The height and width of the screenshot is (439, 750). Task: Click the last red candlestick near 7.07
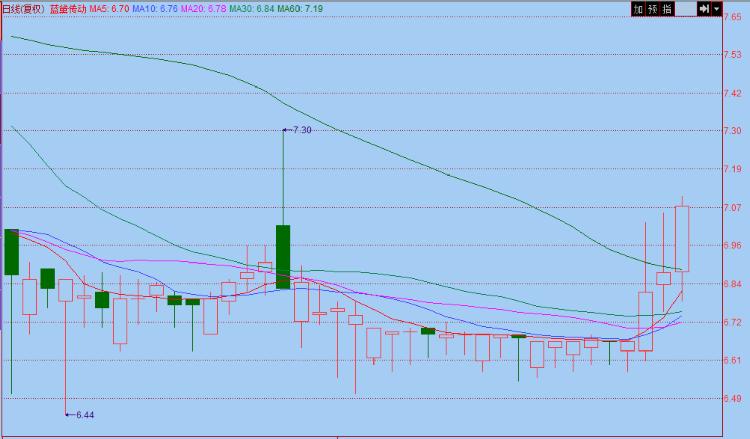pos(682,239)
